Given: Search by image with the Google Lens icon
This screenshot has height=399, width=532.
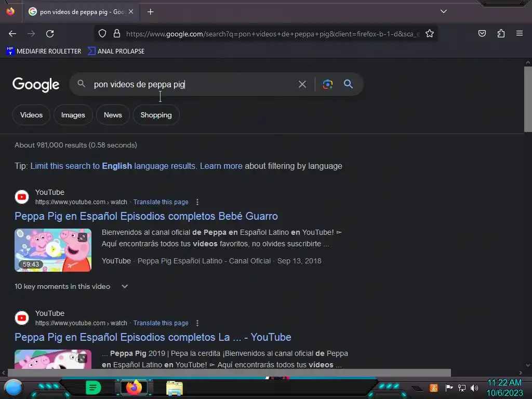Looking at the screenshot, I should pyautogui.click(x=327, y=84).
